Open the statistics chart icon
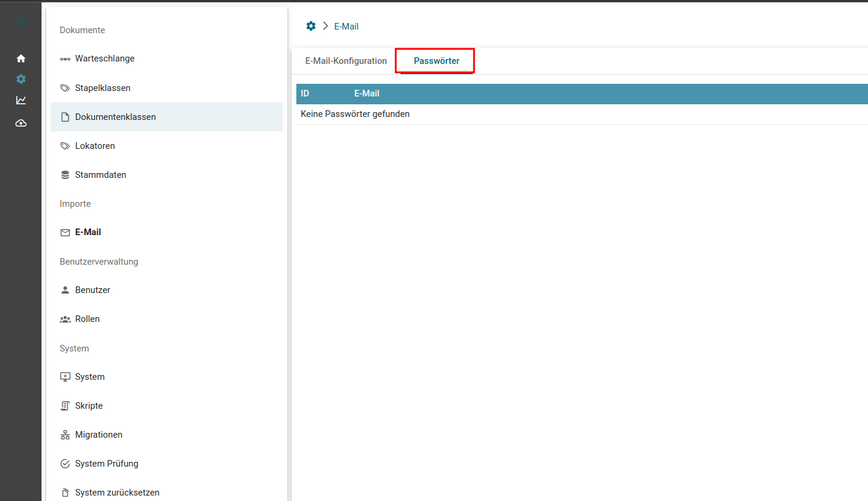The image size is (868, 501). click(x=21, y=100)
